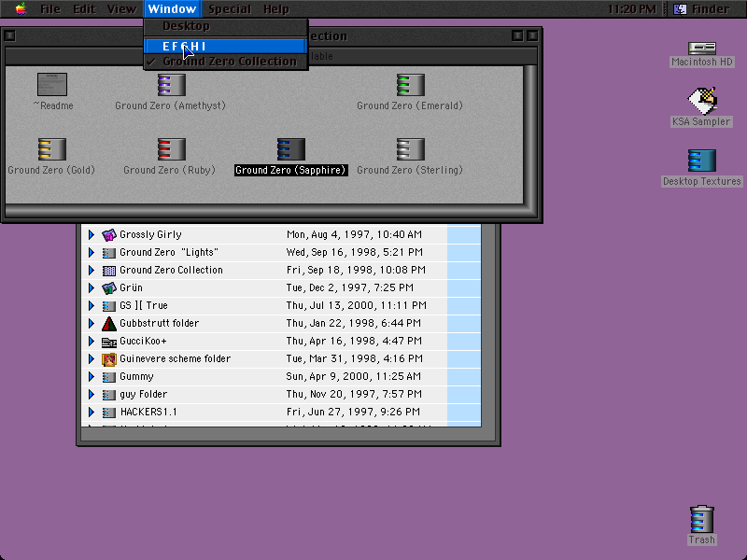The height and width of the screenshot is (560, 747).
Task: Click the Gubbstrutt folder row icon
Action: coord(109,324)
